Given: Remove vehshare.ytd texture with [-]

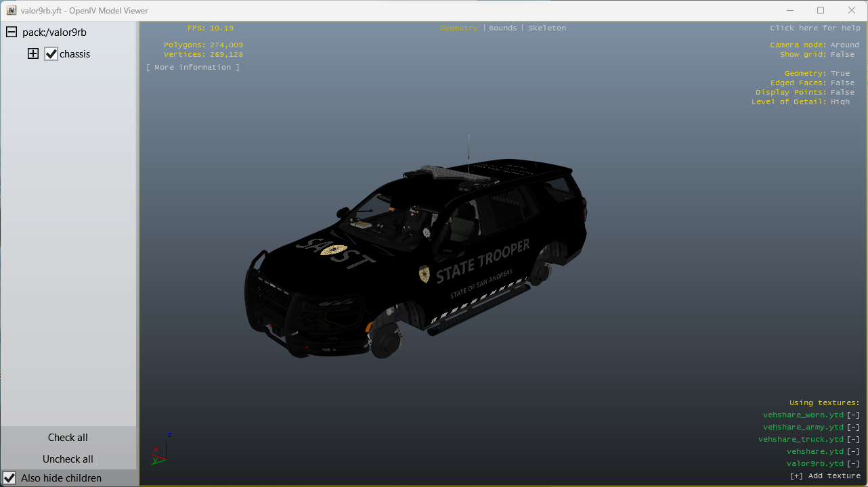Looking at the screenshot, I should (x=853, y=452).
